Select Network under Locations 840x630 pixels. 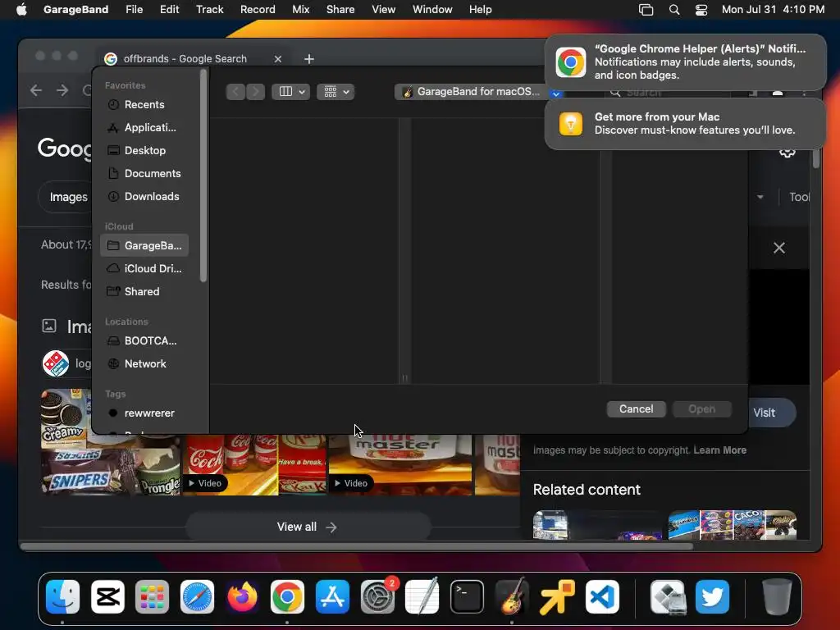144,363
